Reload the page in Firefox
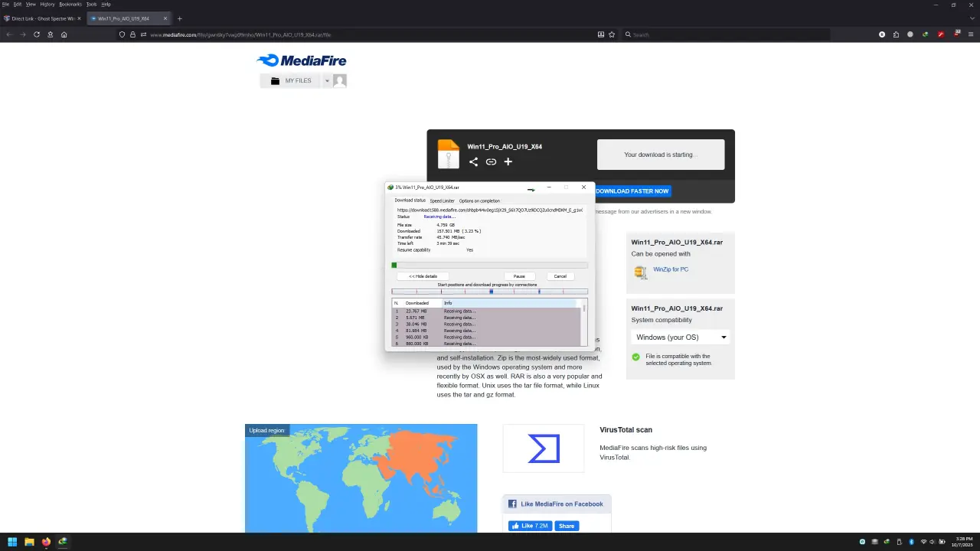 point(36,34)
